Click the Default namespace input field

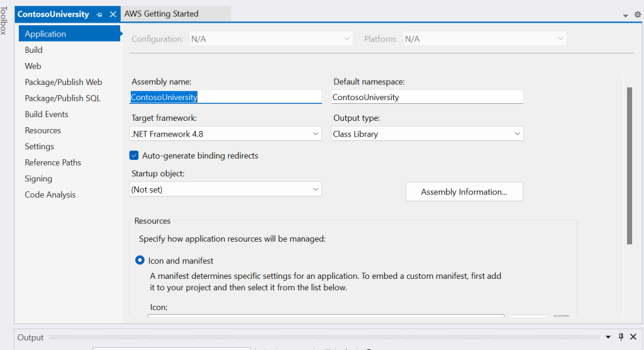pos(427,97)
